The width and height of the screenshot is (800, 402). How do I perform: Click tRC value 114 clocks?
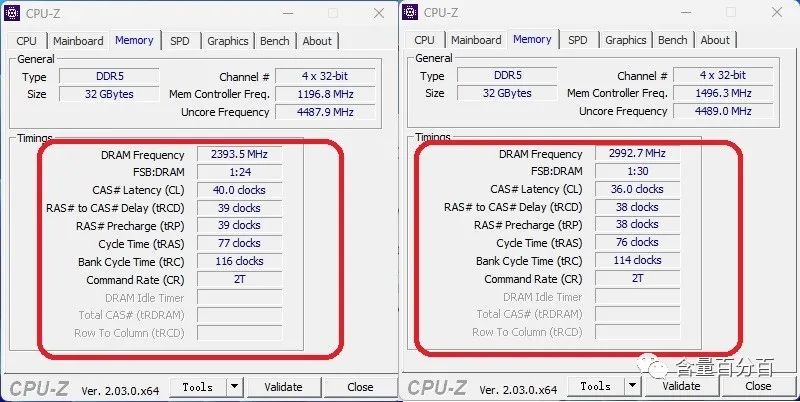click(637, 260)
